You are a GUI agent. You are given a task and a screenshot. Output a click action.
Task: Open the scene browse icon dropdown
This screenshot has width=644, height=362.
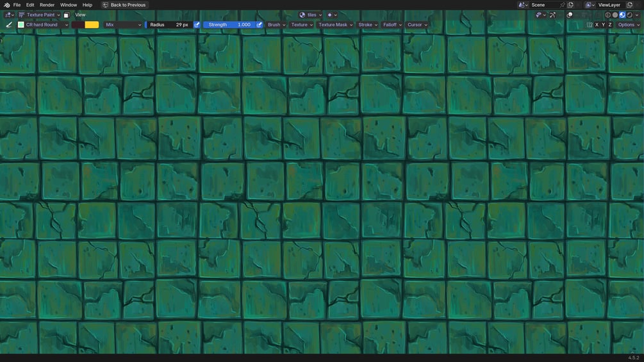coord(523,5)
